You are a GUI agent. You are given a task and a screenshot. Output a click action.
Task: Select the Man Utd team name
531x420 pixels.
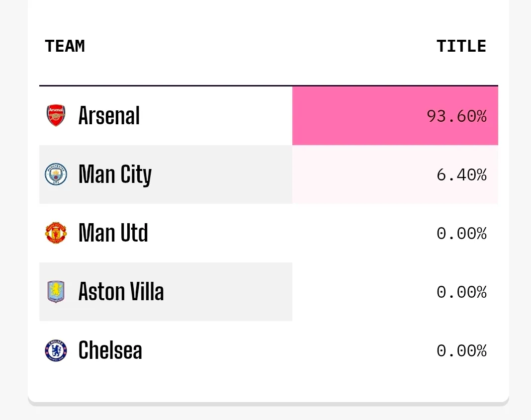pos(113,233)
